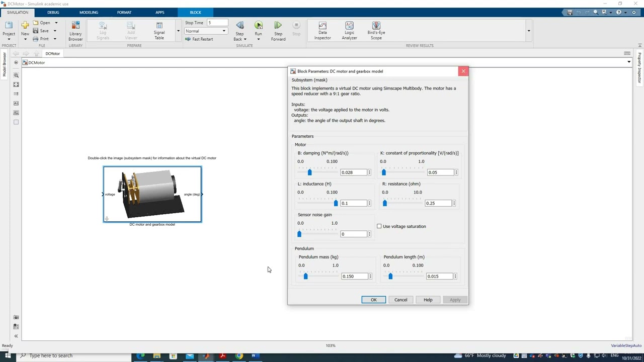Switch to the MODELING tab
The width and height of the screenshot is (644, 362).
pos(89,13)
